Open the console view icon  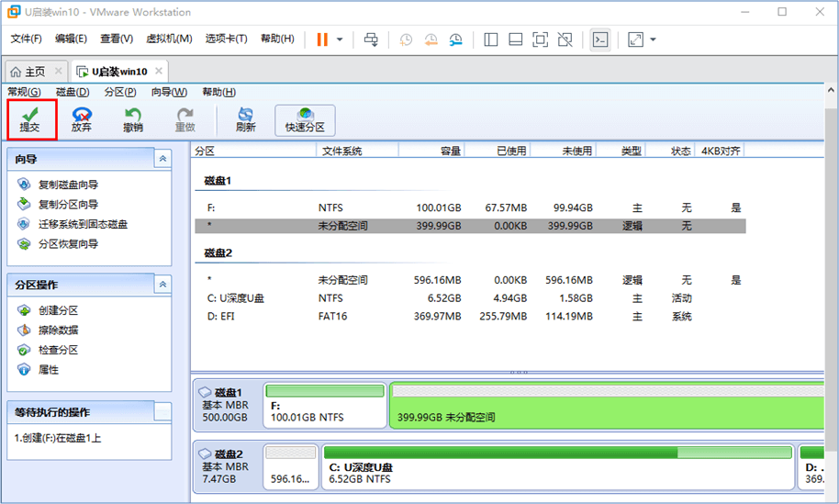point(600,39)
